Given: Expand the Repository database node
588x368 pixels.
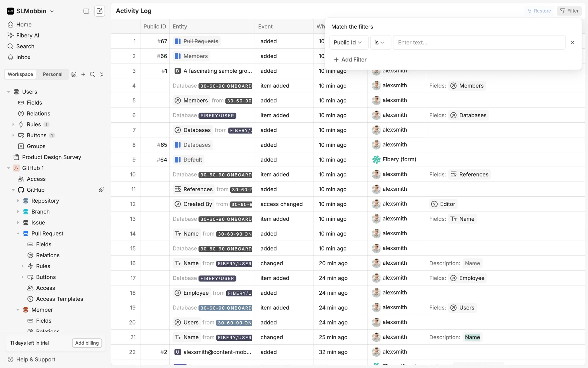Looking at the screenshot, I should [x=18, y=201].
